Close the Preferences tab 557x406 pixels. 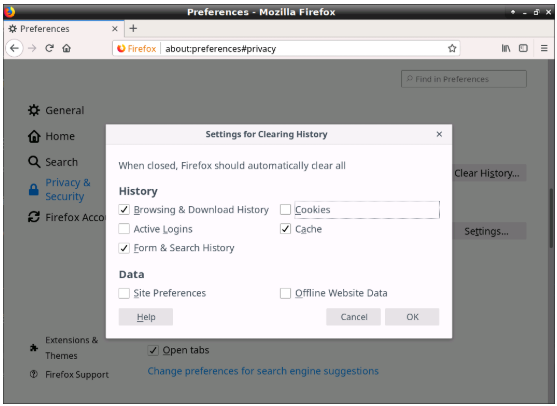tap(115, 29)
